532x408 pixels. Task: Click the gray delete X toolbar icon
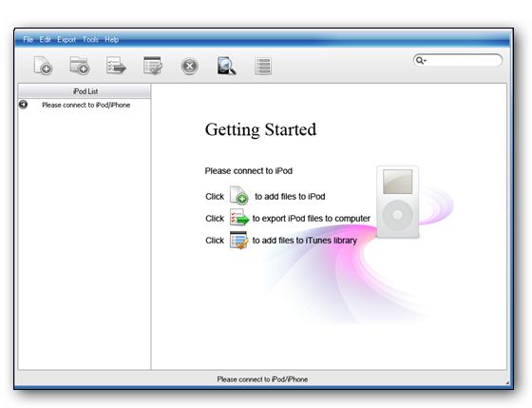189,66
